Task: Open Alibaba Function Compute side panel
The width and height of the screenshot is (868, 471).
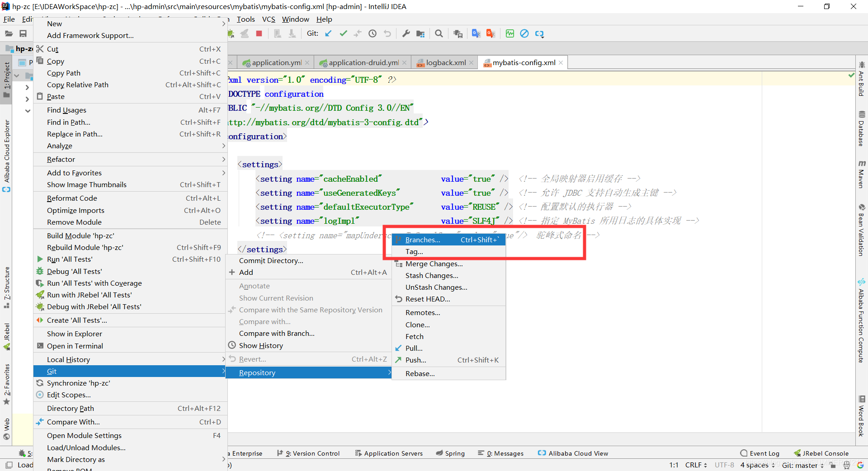Action: 862,321
